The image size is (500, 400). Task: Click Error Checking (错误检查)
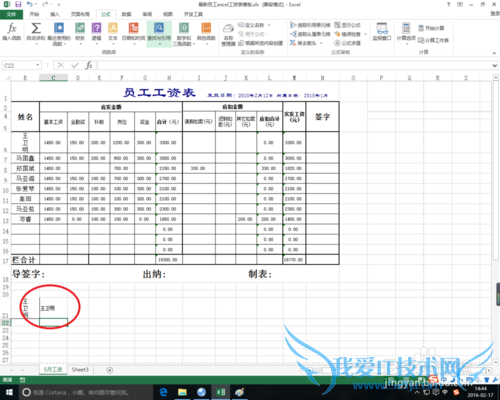pyautogui.click(x=348, y=34)
